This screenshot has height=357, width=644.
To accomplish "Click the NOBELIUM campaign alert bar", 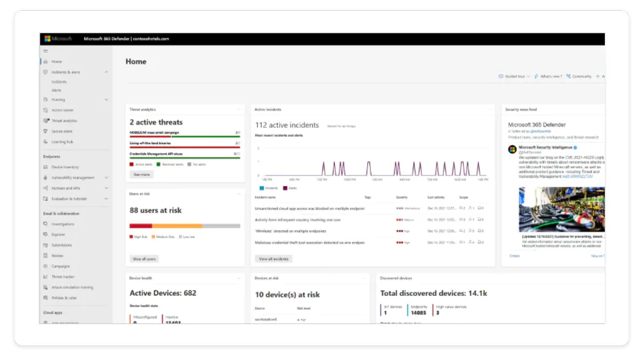I will point(185,136).
